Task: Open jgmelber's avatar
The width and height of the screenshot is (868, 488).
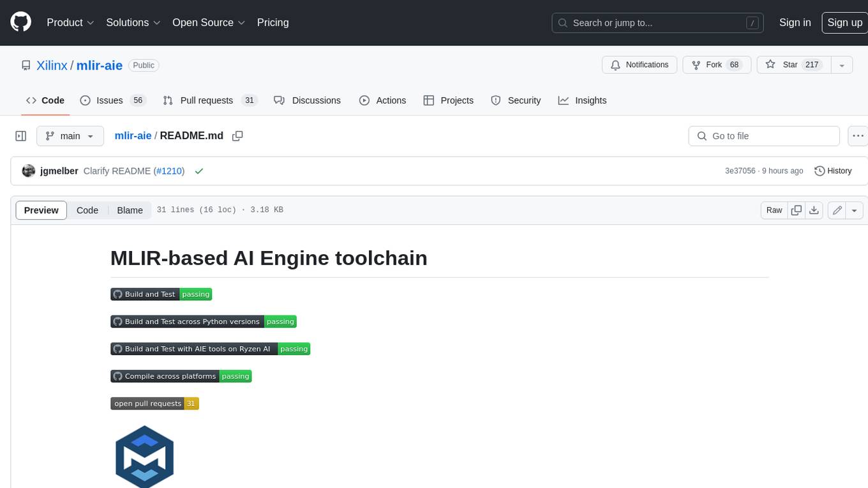Action: tap(28, 171)
